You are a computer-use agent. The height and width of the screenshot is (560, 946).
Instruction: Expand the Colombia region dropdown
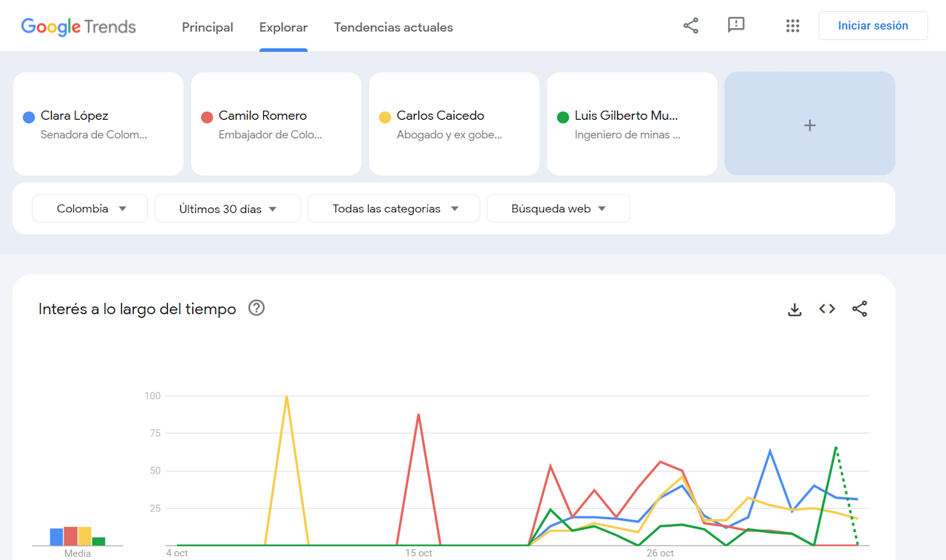(x=90, y=209)
